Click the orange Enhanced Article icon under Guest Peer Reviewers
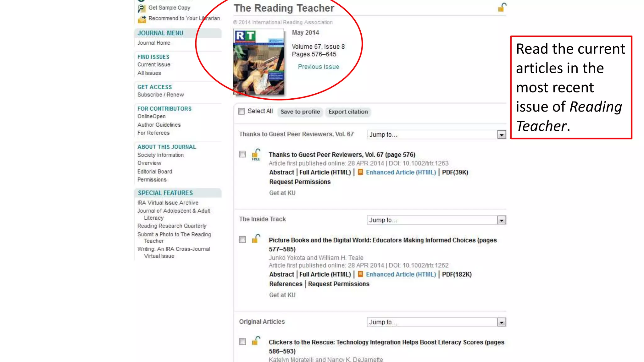The width and height of the screenshot is (644, 362). [360, 172]
